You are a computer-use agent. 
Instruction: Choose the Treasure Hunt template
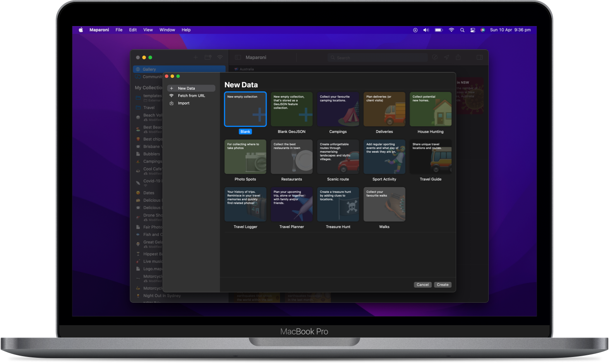coord(338,204)
